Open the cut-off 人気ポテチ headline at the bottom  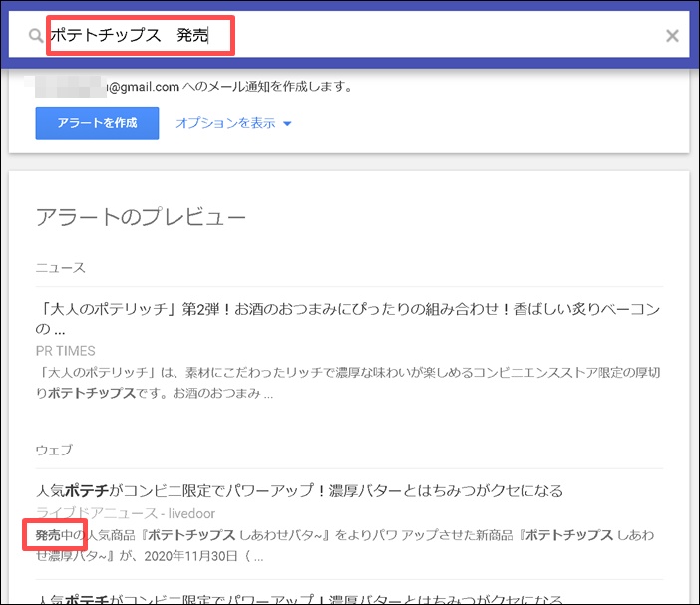299,597
